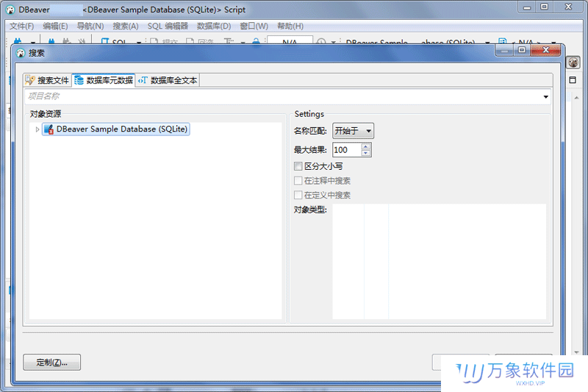Open the 导航(N) menu
The image size is (588, 392).
(x=90, y=26)
